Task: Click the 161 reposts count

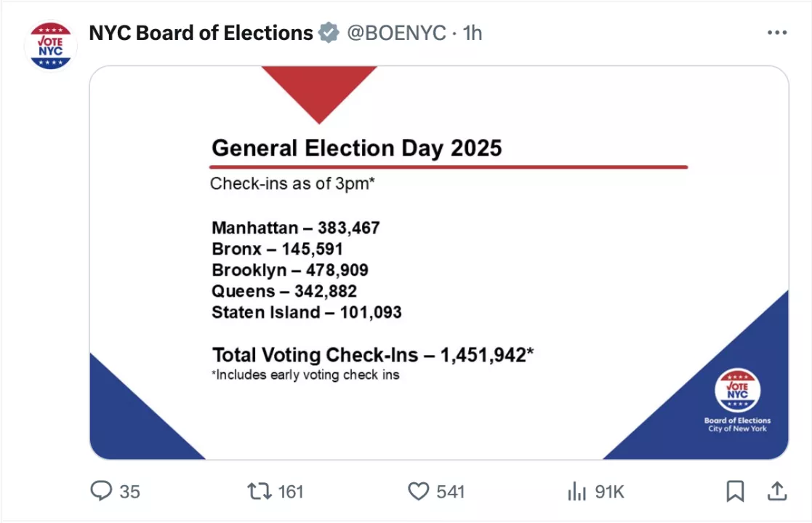Action: (x=289, y=492)
